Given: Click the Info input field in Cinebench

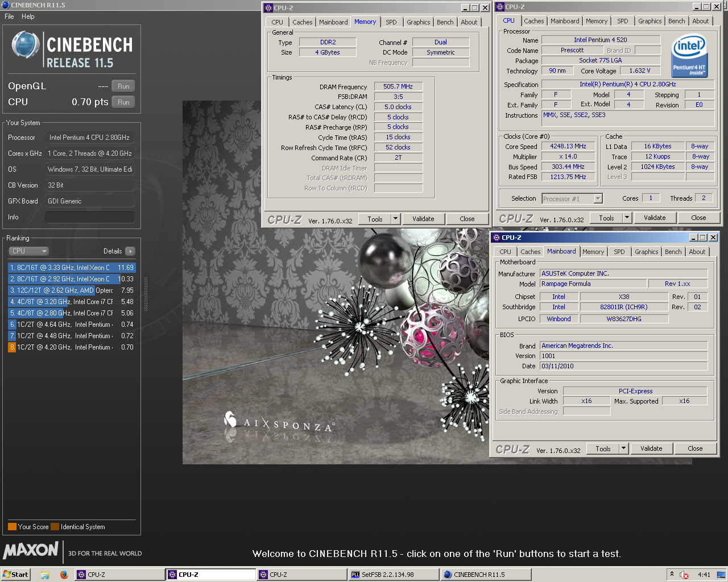Looking at the screenshot, I should click(x=90, y=217).
